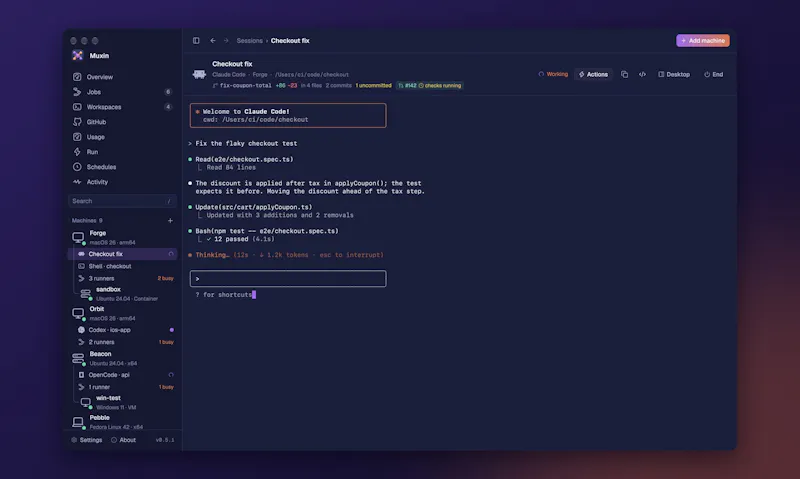End the Checkout fix session
This screenshot has width=800, height=479.
(x=713, y=74)
